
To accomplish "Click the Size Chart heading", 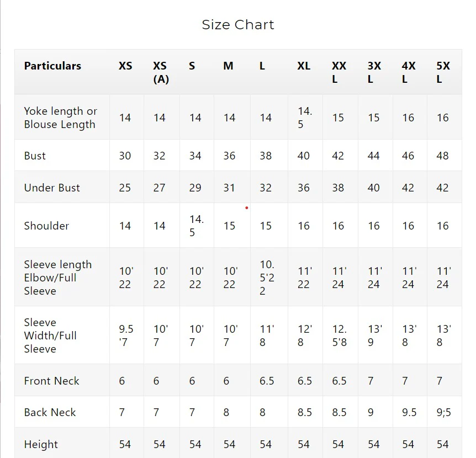I will pos(238,25).
